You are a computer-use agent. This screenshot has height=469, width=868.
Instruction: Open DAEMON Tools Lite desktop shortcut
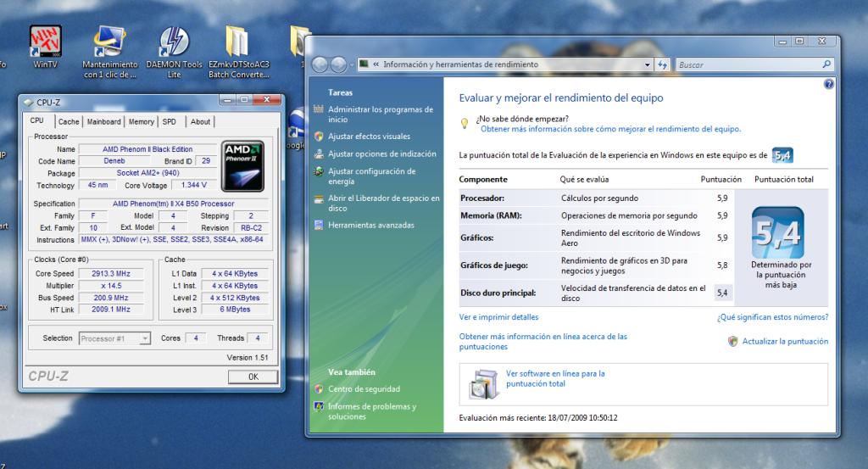click(174, 43)
